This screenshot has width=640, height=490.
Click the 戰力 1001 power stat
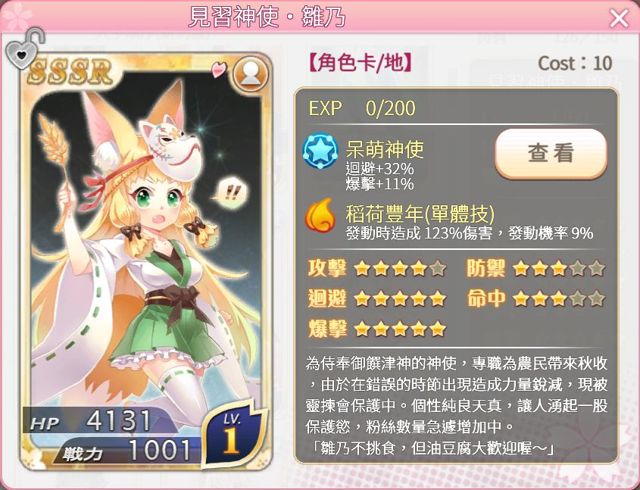click(x=127, y=450)
